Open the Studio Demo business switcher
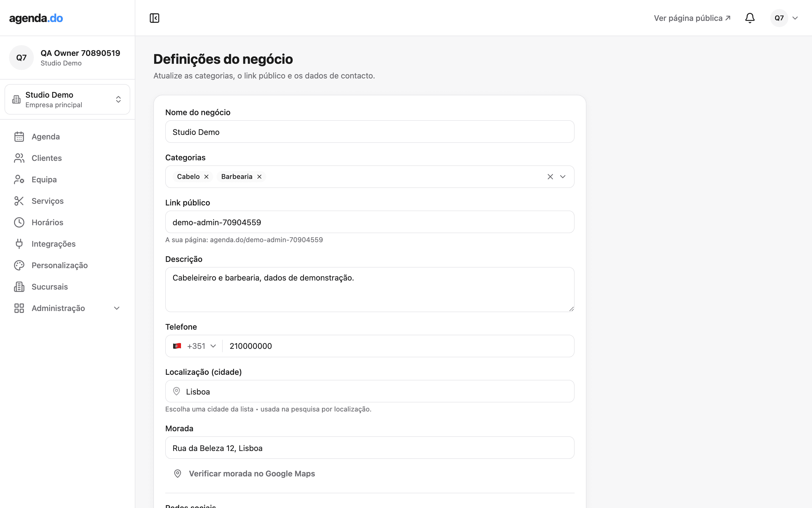812x508 pixels. [67, 99]
